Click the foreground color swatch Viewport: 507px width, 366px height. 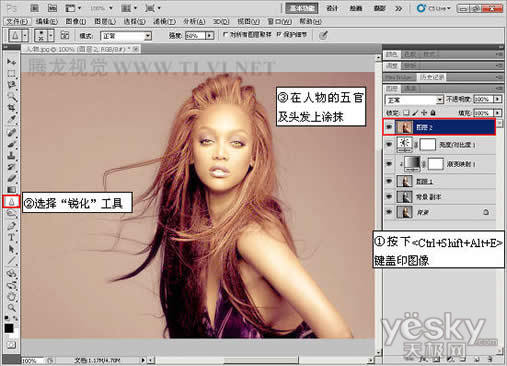pos(9,328)
